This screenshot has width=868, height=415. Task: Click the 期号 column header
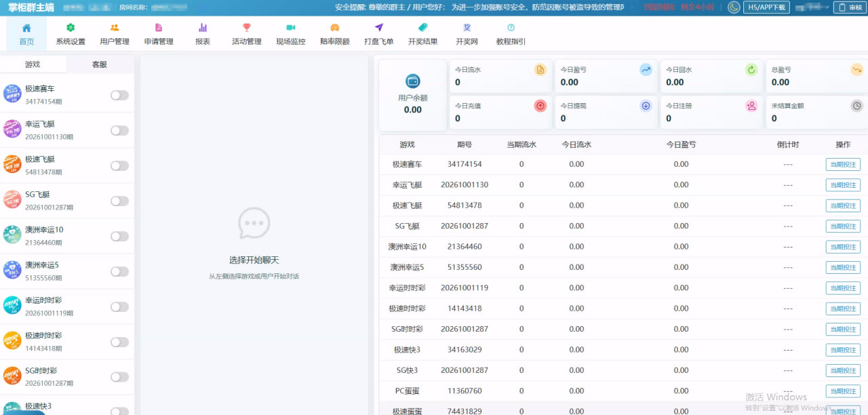465,144
